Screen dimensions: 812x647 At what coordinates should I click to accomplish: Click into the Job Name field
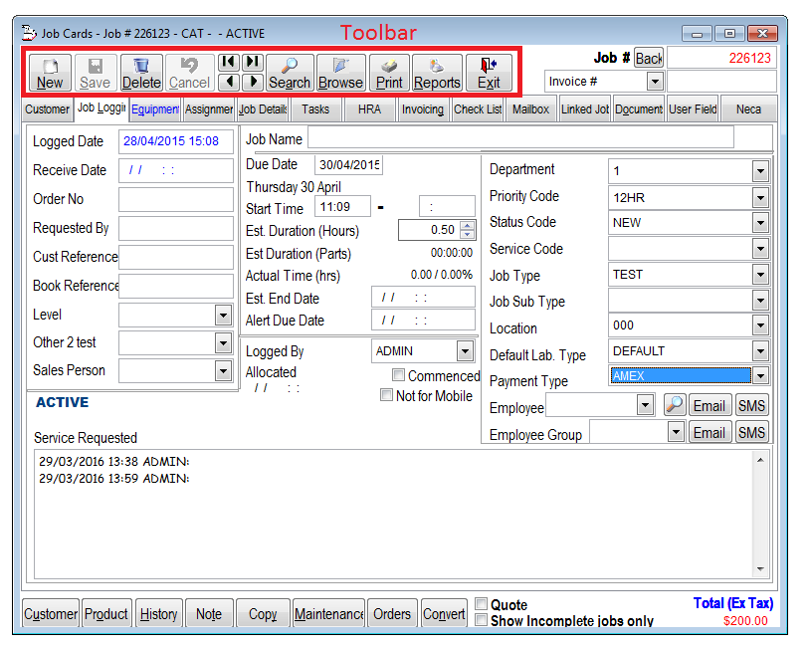(x=519, y=137)
